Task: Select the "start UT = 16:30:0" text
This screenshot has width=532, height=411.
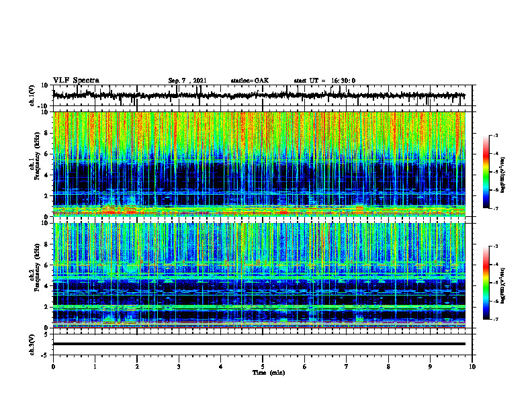Action: pyautogui.click(x=324, y=81)
